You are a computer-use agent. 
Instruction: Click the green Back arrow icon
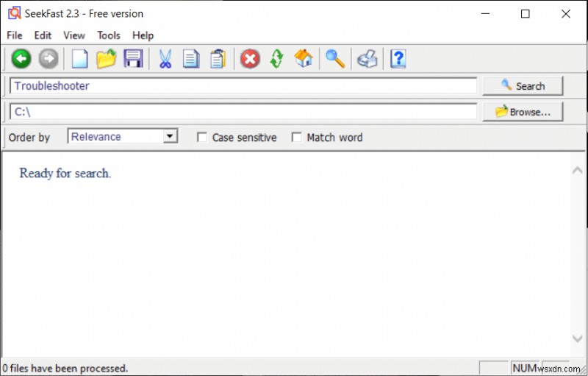click(x=21, y=59)
